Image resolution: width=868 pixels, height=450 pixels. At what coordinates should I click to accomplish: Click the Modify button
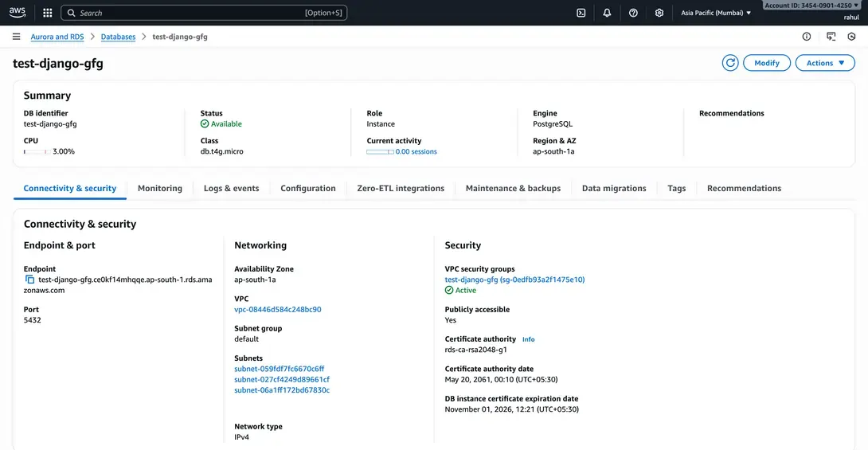point(766,63)
